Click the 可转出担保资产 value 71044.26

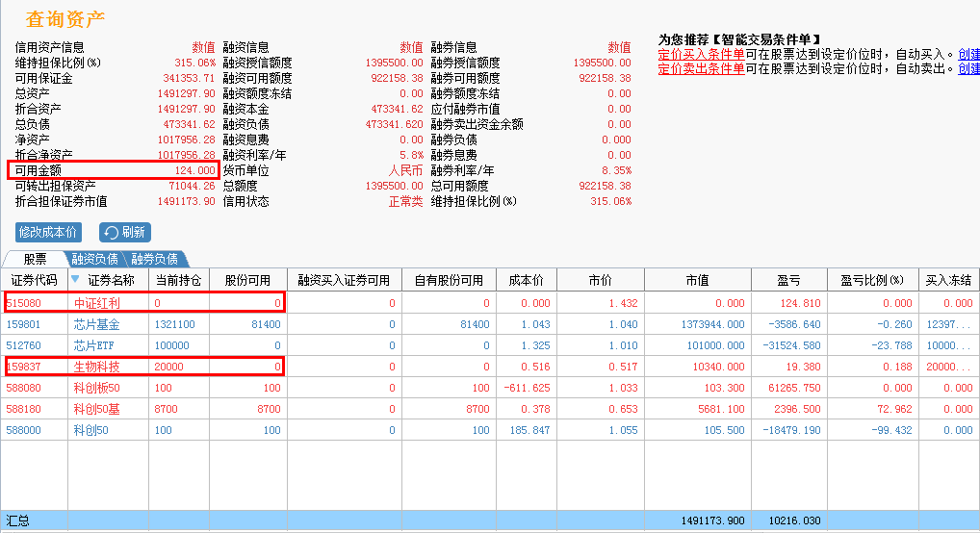[192, 186]
